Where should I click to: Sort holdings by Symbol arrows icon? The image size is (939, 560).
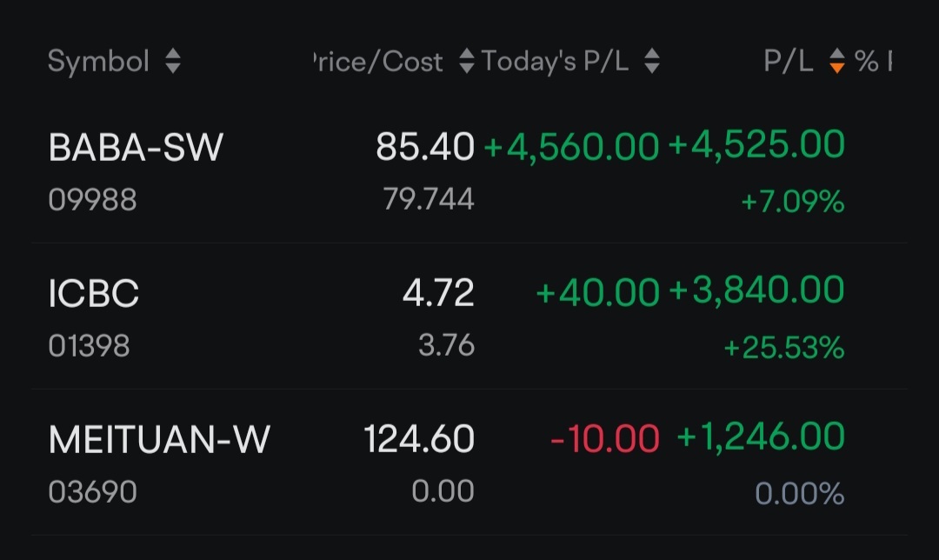[x=173, y=61]
